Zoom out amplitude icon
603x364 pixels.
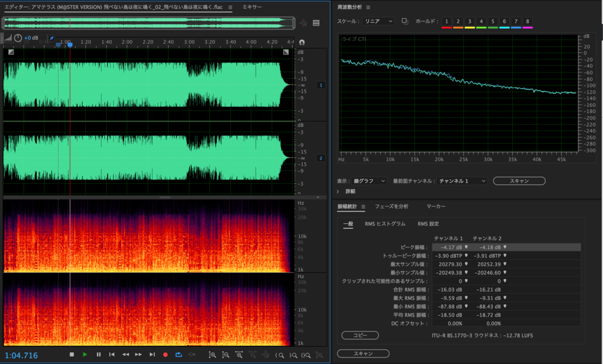point(226,355)
